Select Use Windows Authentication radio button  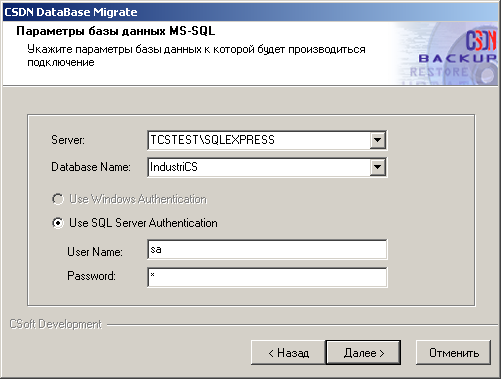(x=58, y=199)
